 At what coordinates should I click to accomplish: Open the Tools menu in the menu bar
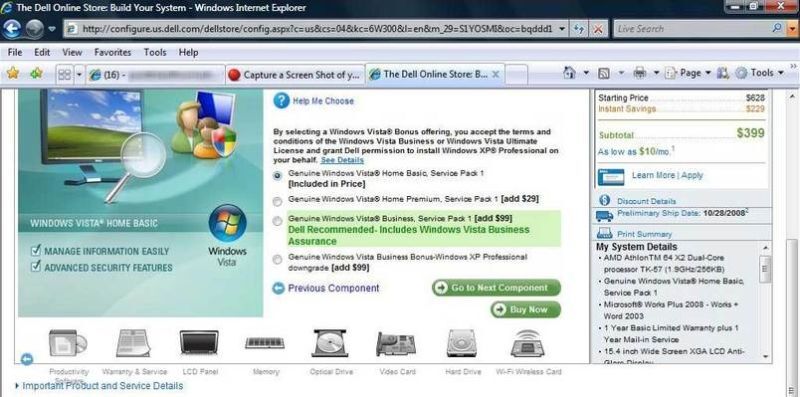155,52
